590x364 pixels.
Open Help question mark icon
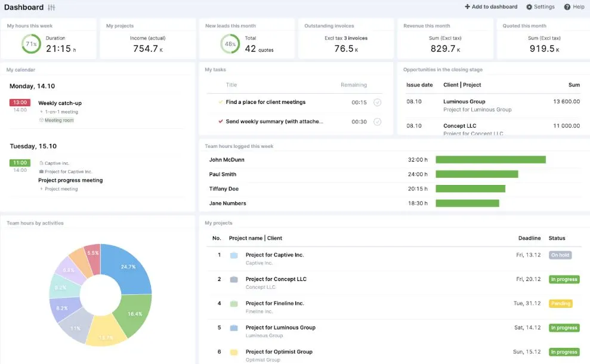coord(567,7)
